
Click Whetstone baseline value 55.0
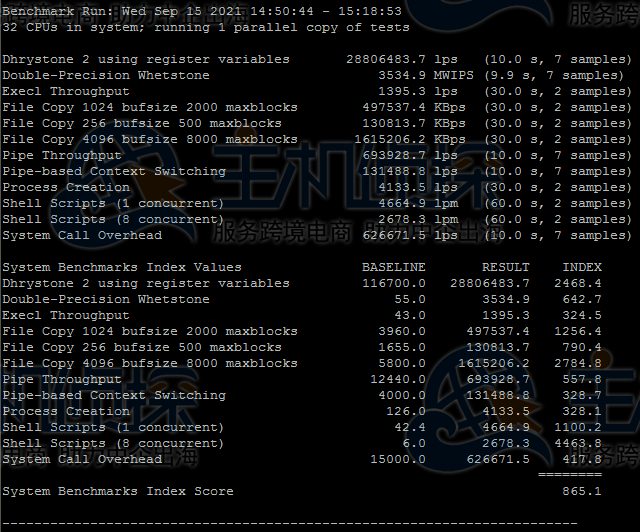pos(410,299)
